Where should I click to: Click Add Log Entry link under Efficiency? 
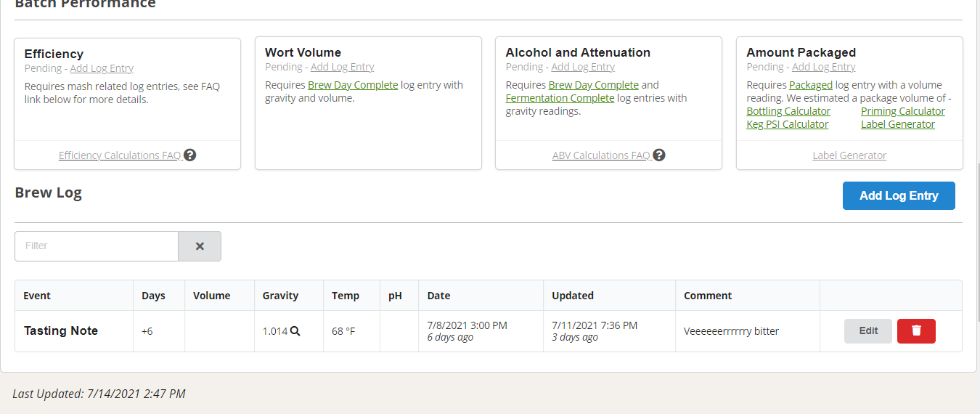pos(102,68)
